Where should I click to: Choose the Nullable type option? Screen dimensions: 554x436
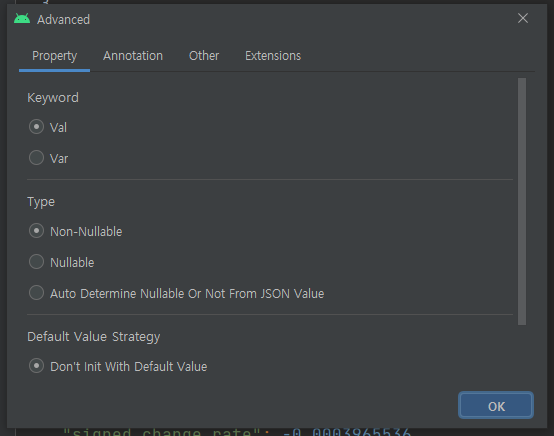(36, 262)
